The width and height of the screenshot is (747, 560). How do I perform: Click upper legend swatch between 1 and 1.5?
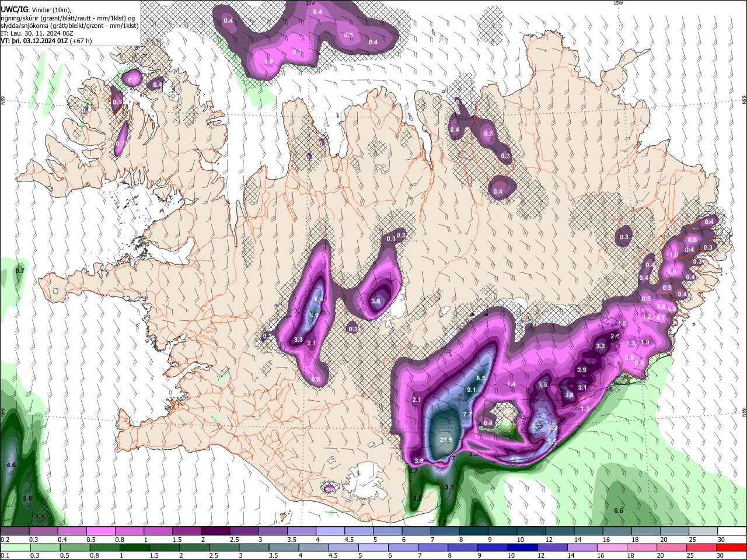click(x=158, y=531)
